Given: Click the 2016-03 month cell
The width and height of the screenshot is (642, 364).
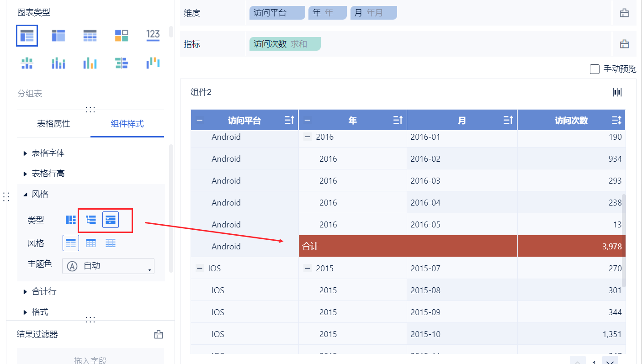Looking at the screenshot, I should [462, 180].
